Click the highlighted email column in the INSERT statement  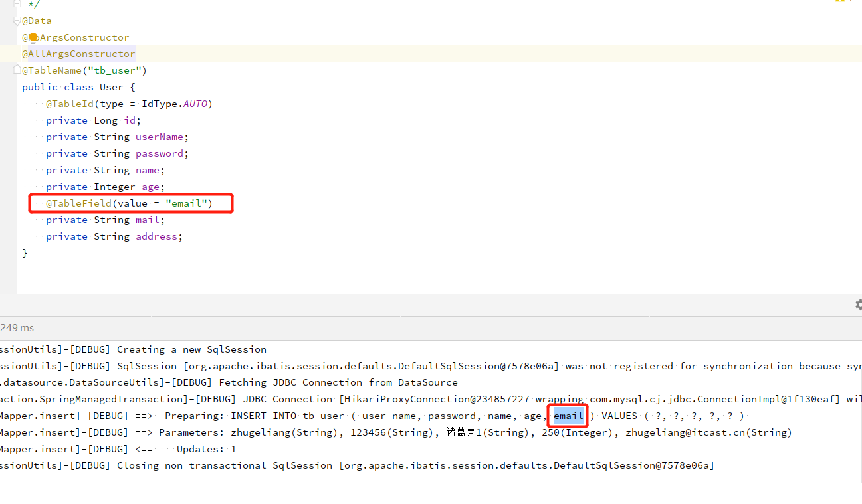tap(568, 416)
